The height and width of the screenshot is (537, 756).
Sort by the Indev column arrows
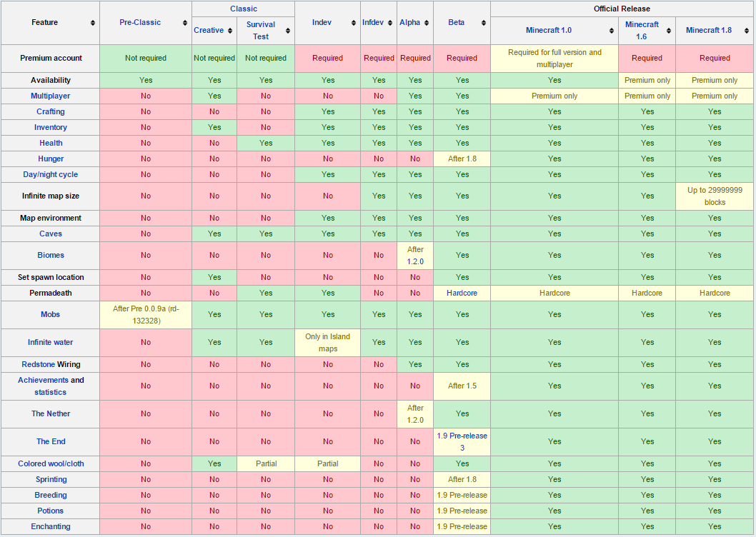coord(354,23)
